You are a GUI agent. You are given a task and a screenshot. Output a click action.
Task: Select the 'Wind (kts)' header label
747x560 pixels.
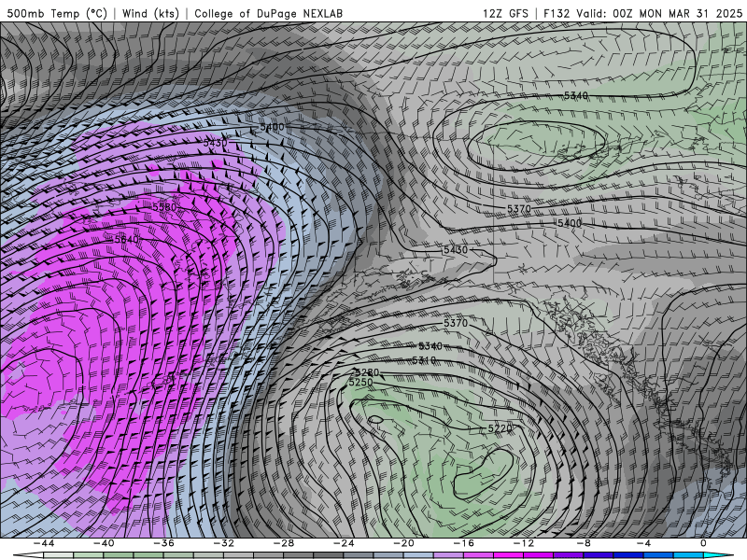coord(150,13)
